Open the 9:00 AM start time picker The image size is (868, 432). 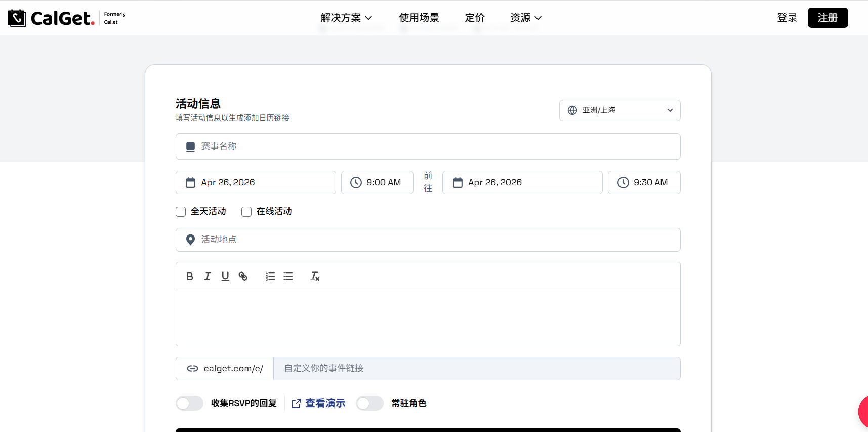click(x=377, y=182)
